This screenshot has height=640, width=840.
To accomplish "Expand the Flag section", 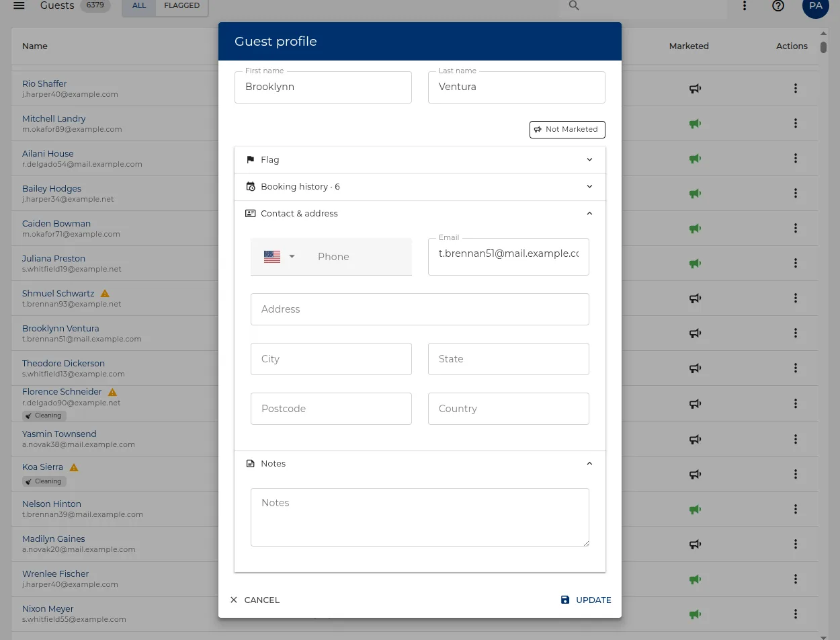I will [420, 160].
